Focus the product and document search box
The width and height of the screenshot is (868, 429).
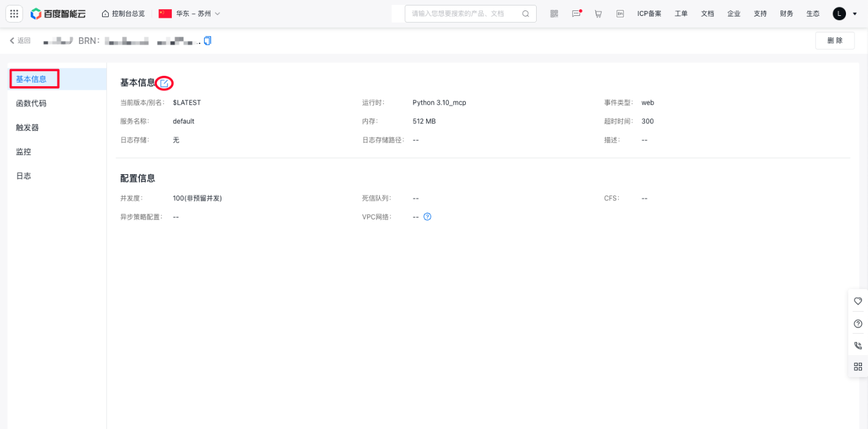(x=471, y=13)
